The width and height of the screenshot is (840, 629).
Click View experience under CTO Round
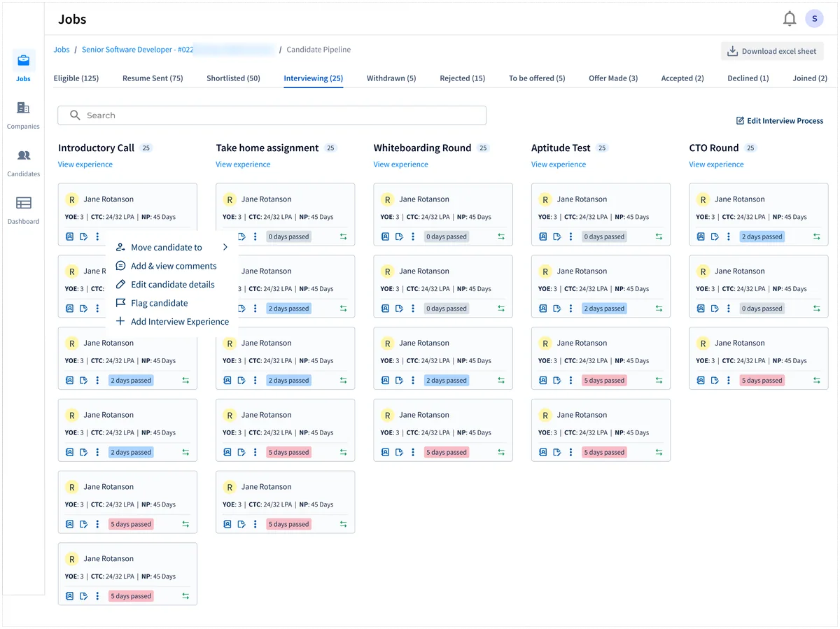point(716,164)
